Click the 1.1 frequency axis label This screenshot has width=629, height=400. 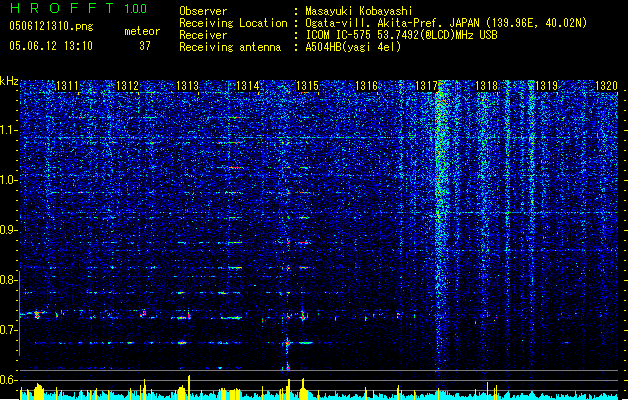(x=9, y=131)
